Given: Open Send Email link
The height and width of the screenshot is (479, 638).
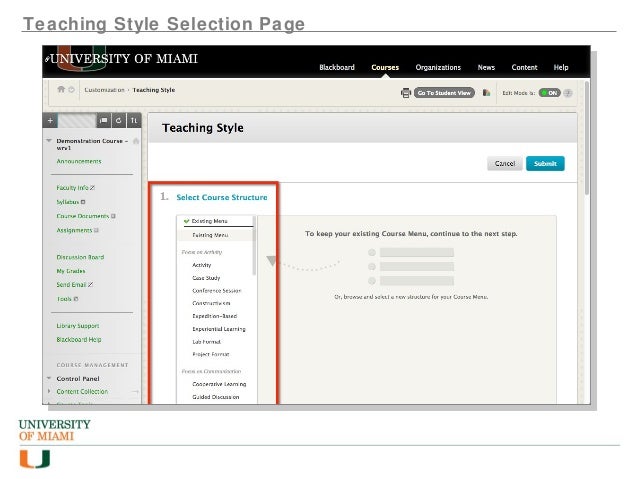Looking at the screenshot, I should pos(71,284).
